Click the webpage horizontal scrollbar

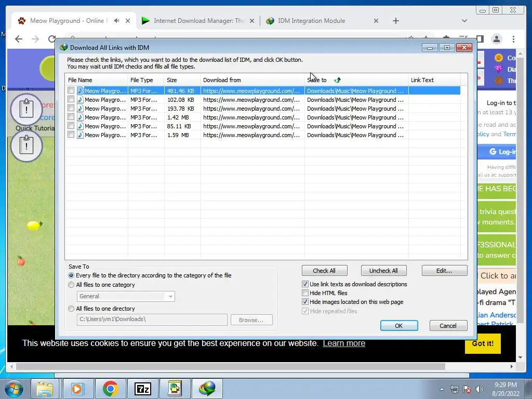click(x=231, y=366)
